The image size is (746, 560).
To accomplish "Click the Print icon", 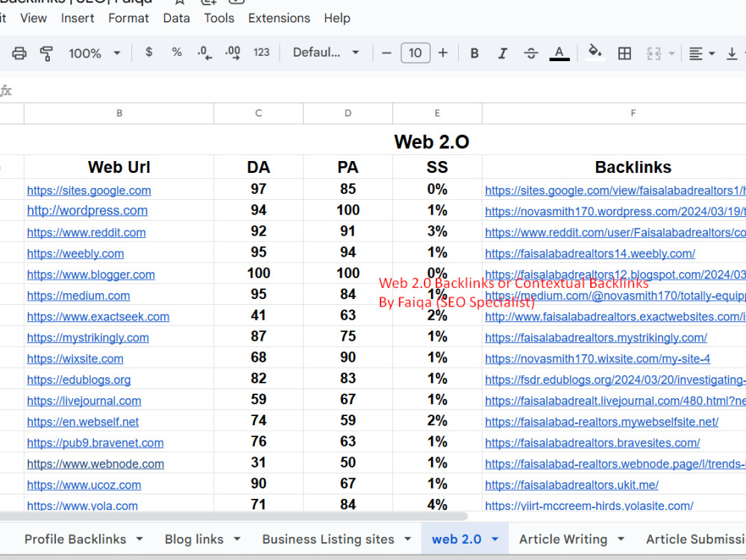I will coord(19,53).
